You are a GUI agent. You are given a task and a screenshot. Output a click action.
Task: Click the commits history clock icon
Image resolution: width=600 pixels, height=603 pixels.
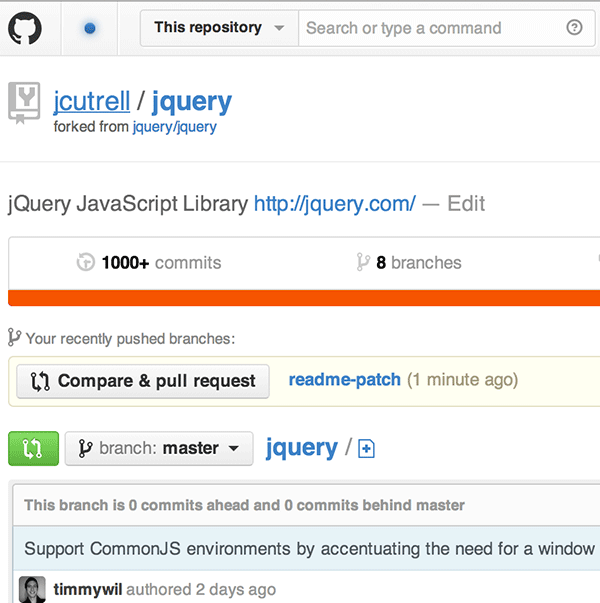(85, 262)
